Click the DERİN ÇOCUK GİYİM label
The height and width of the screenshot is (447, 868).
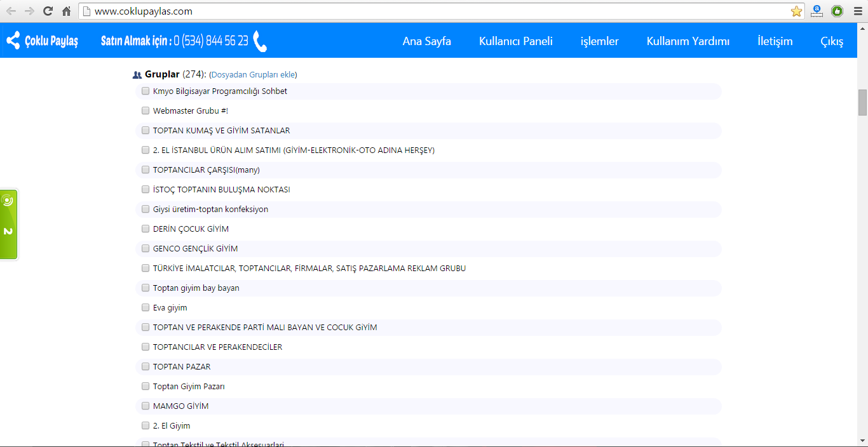(191, 229)
